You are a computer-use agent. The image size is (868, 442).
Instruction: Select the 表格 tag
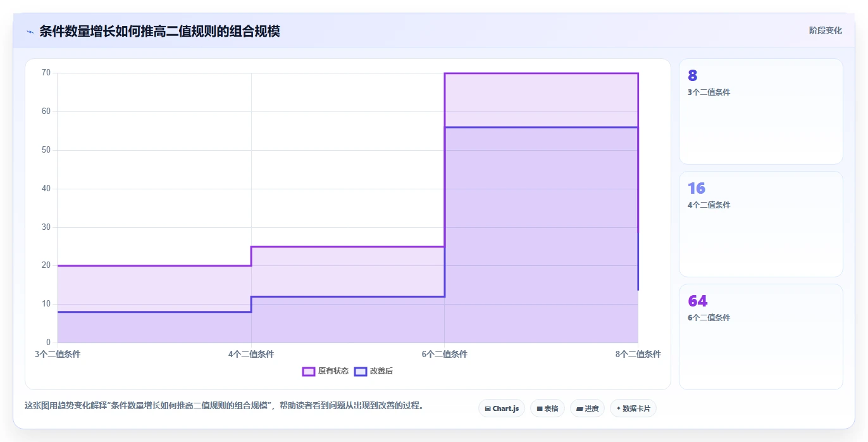(x=547, y=408)
